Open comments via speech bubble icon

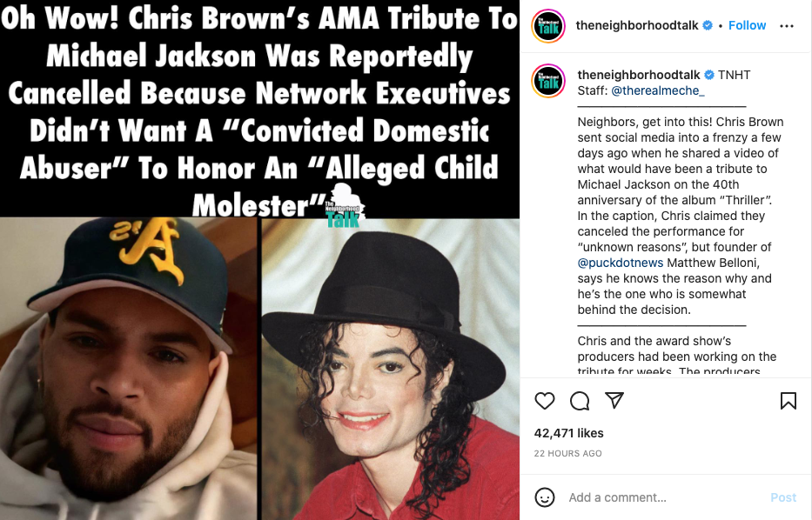coord(580,401)
